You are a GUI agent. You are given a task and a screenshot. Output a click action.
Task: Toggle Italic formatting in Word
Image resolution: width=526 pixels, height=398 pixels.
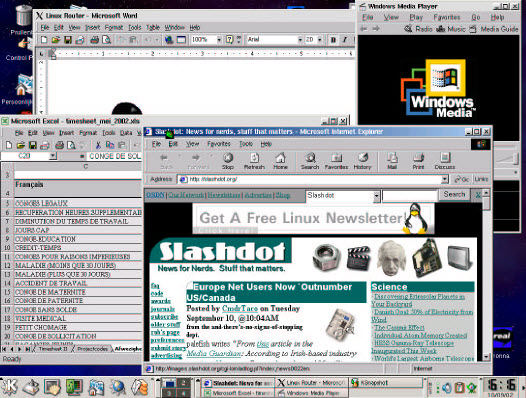(x=345, y=40)
